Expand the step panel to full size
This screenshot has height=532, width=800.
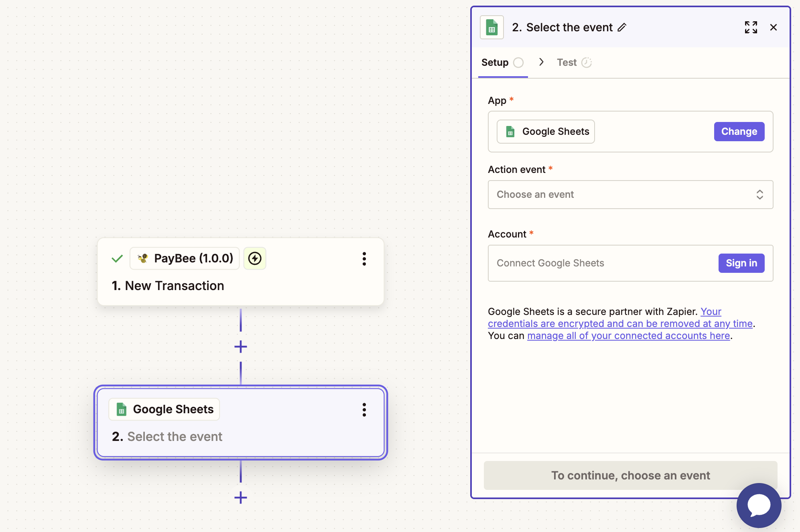point(751,27)
